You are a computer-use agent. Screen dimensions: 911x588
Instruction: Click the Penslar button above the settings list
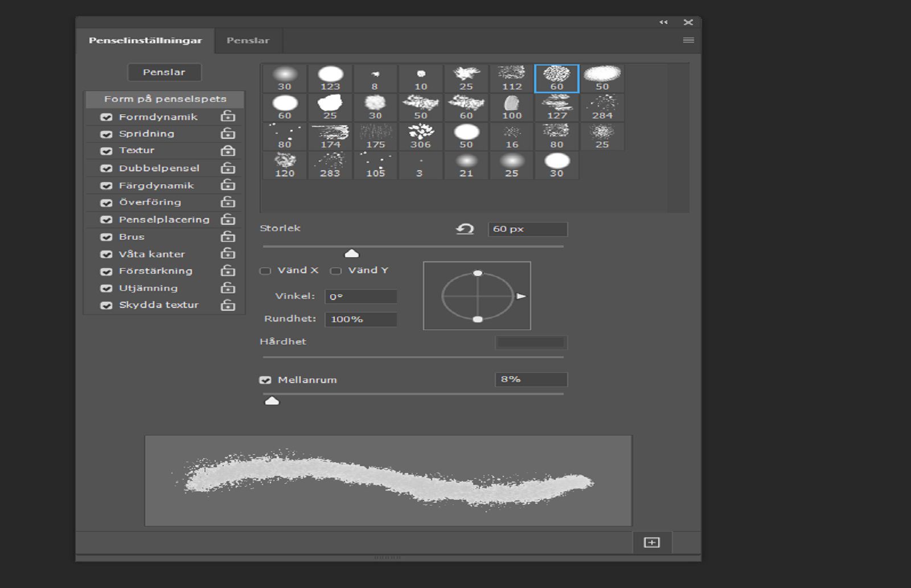[x=165, y=72]
